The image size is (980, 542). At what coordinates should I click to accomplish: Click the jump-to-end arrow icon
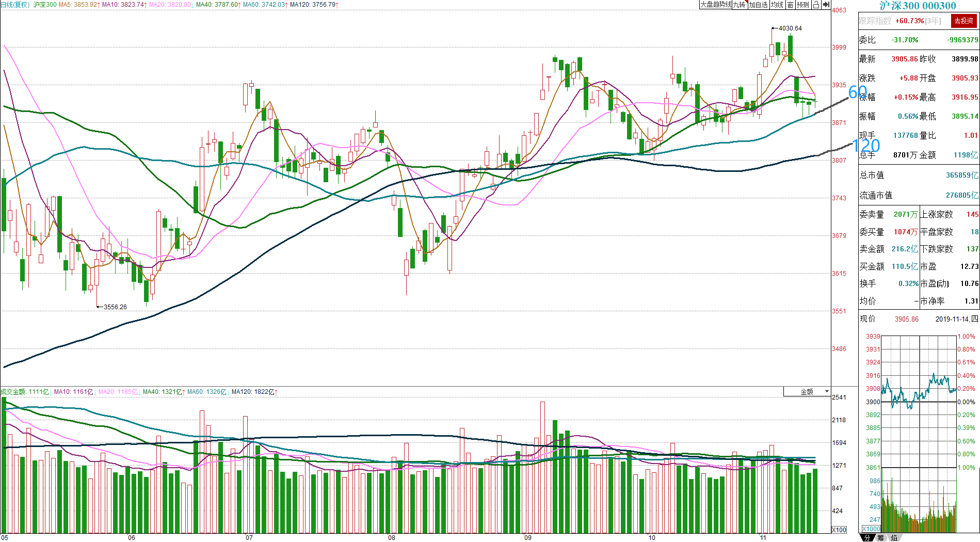826,5
